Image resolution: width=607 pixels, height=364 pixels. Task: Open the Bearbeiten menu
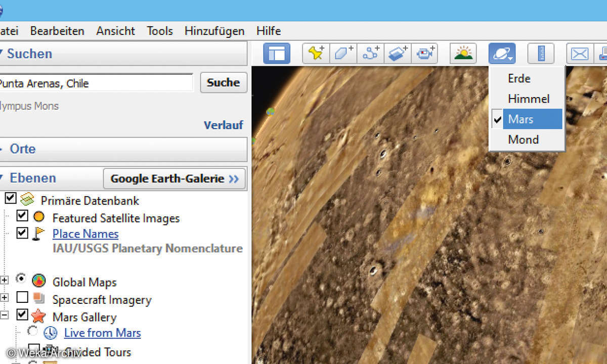tap(57, 31)
